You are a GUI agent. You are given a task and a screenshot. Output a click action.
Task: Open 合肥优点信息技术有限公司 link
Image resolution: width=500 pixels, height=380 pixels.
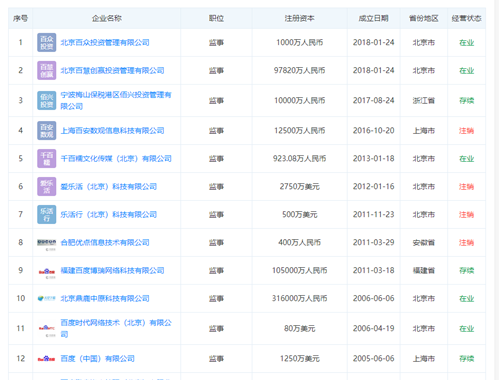[105, 243]
